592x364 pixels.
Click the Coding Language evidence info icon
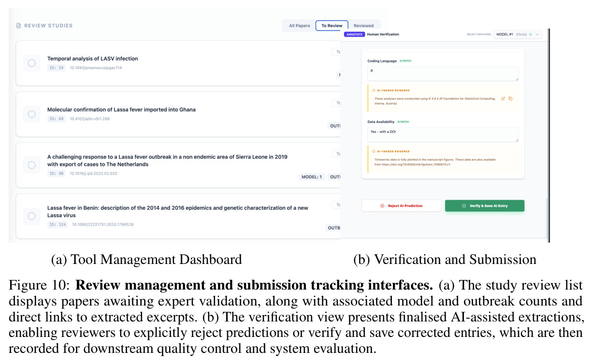click(x=373, y=90)
